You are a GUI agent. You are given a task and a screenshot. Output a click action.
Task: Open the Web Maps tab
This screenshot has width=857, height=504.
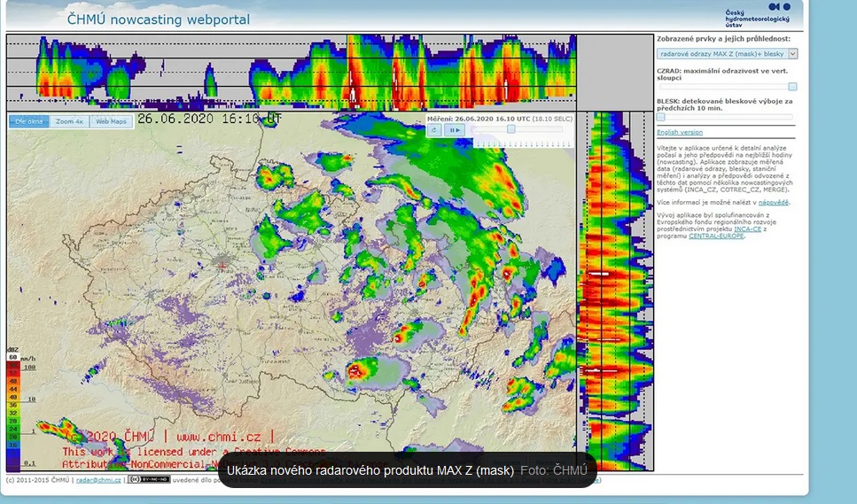pyautogui.click(x=112, y=121)
